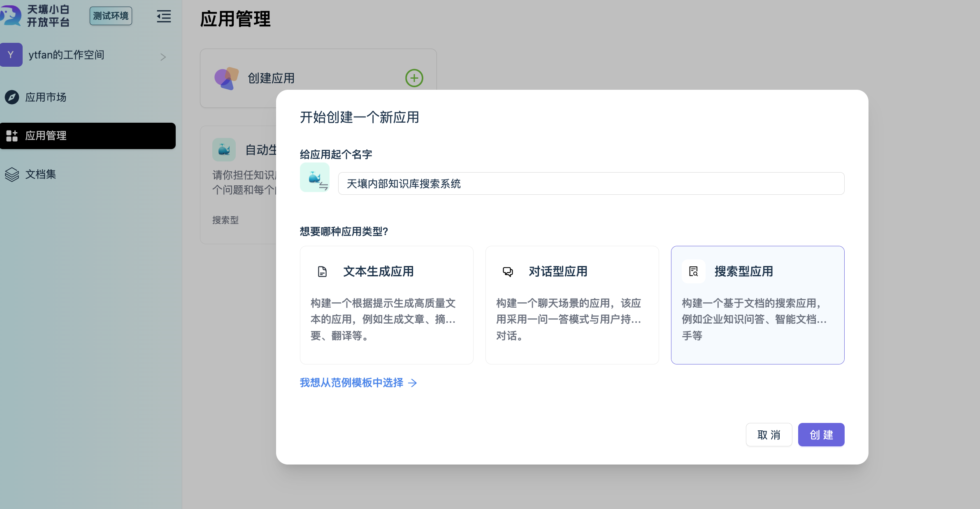
Task: Collapse the sidebar with the menu-fold icon
Action: point(164,16)
